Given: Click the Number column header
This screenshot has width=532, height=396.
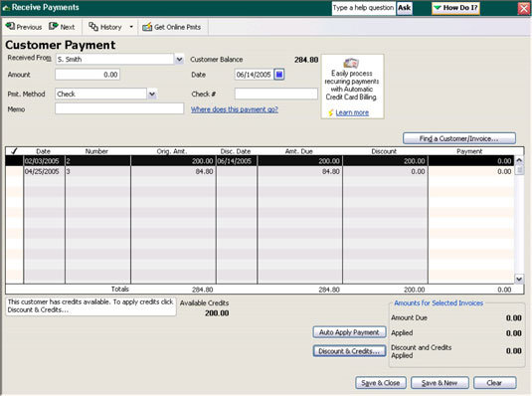Looking at the screenshot, I should tap(96, 151).
